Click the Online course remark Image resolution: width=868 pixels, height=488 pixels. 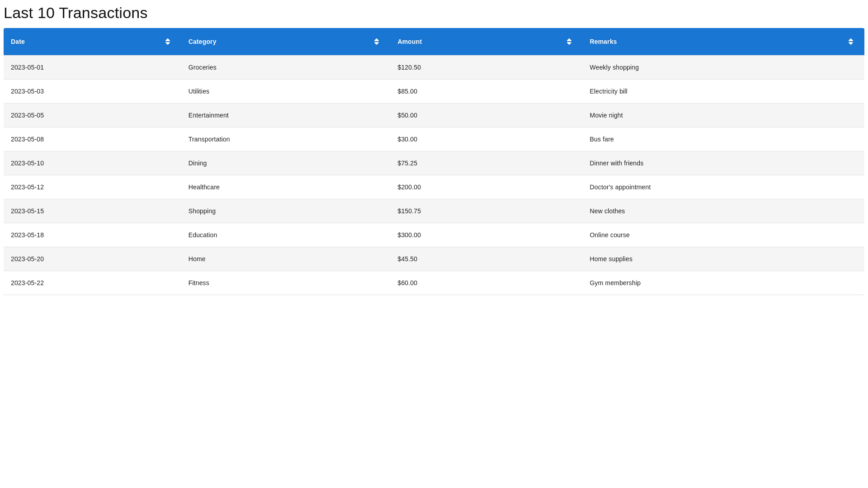coord(609,235)
